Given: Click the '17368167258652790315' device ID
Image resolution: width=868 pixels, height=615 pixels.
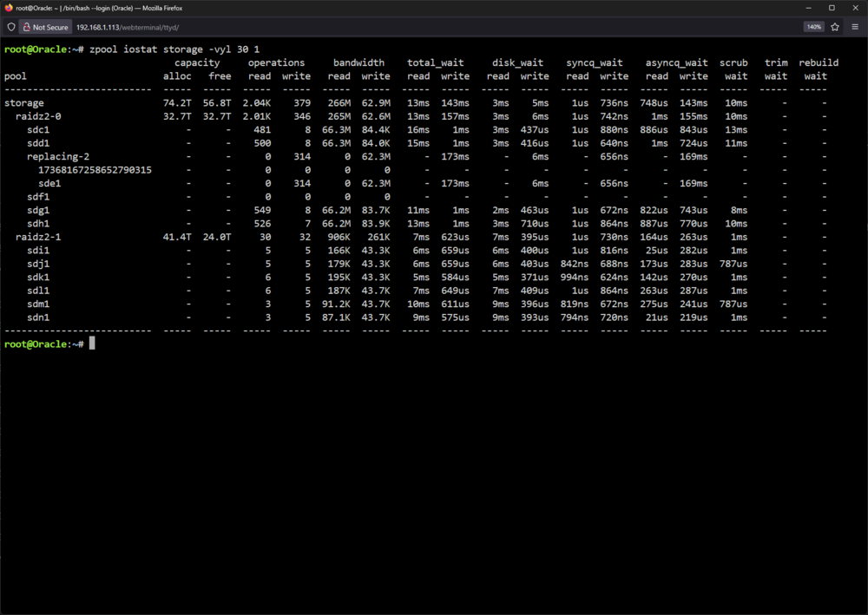Looking at the screenshot, I should [95, 170].
